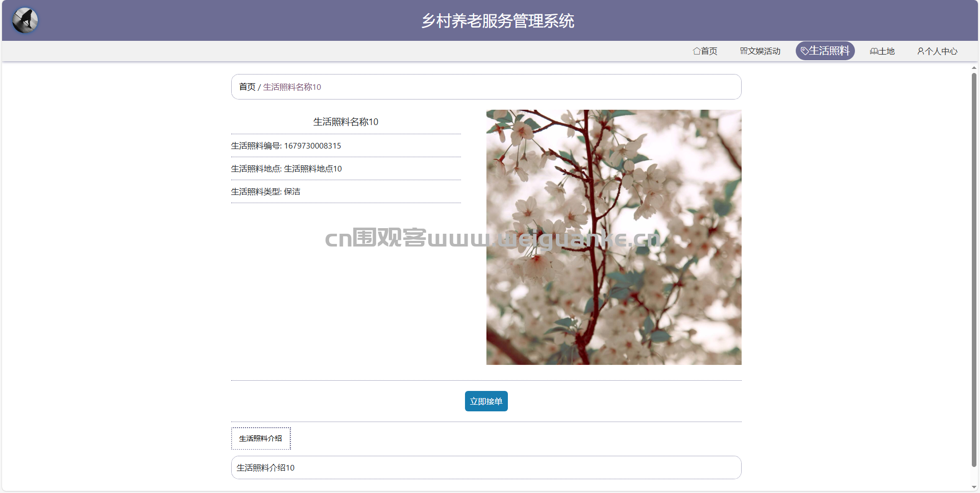Click the 土地 land icon
The height and width of the screenshot is (493, 980).
(873, 51)
